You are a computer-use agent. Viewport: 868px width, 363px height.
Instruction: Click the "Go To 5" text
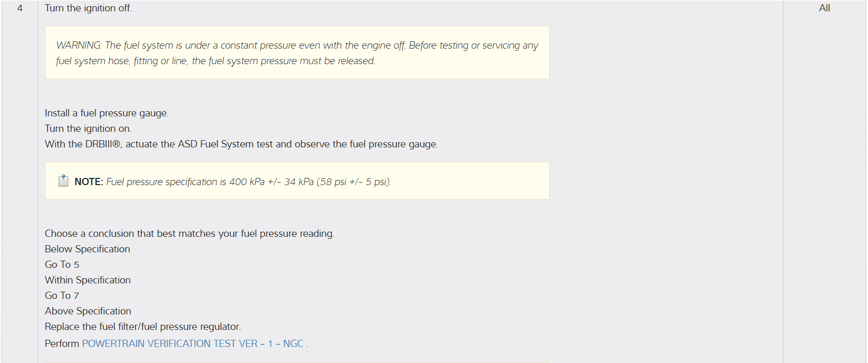[x=62, y=265]
